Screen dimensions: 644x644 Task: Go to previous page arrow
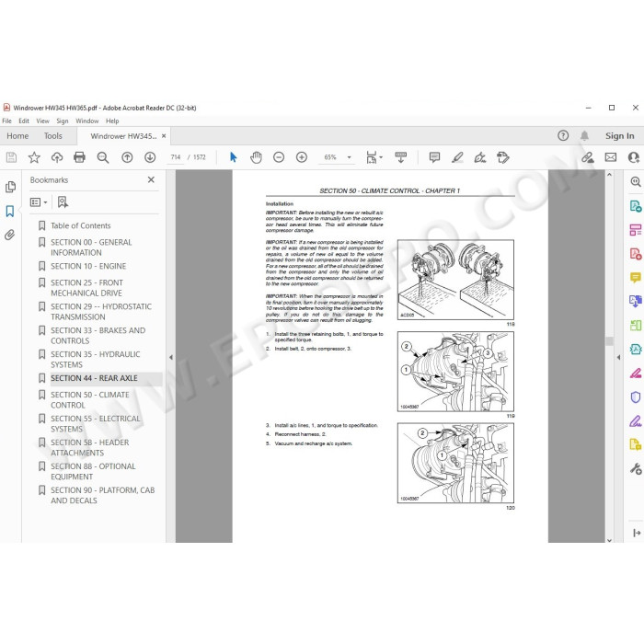[x=127, y=157]
